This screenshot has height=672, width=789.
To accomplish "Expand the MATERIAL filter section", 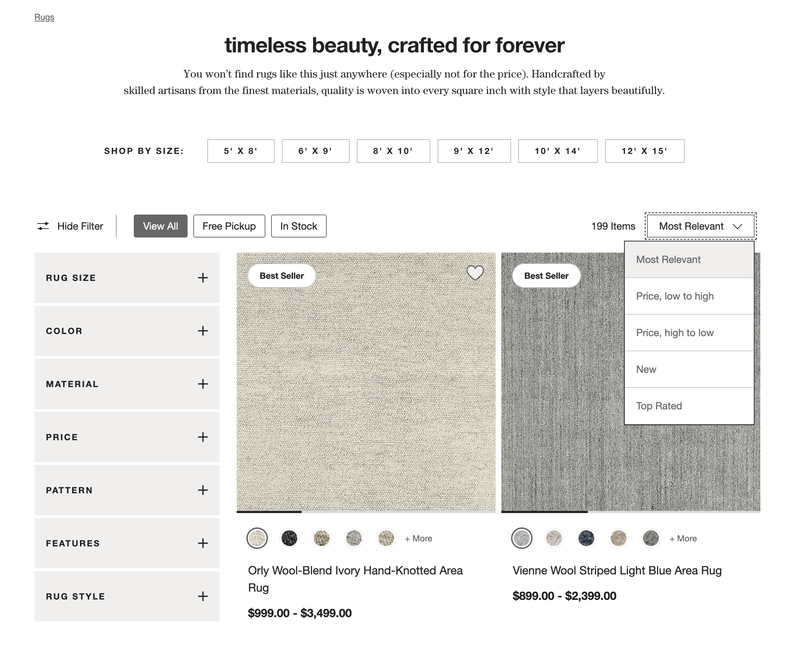I will tap(203, 384).
